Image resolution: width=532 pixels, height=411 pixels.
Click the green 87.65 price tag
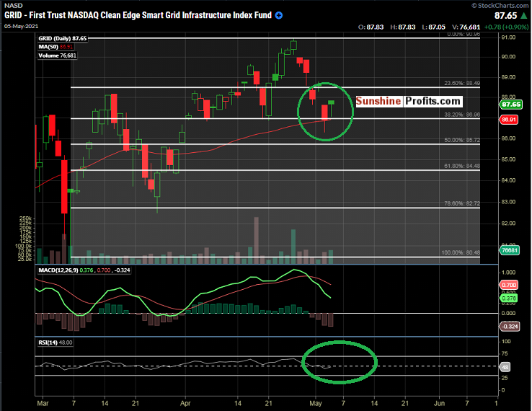pyautogui.click(x=510, y=105)
